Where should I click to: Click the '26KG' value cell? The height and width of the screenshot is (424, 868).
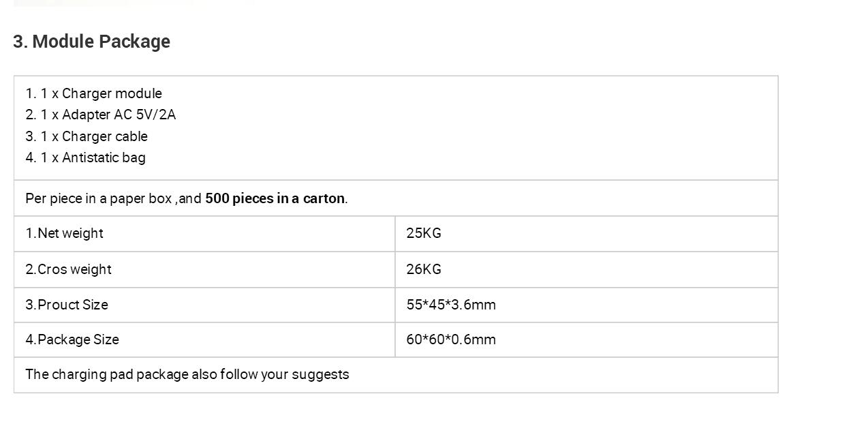tap(587, 269)
